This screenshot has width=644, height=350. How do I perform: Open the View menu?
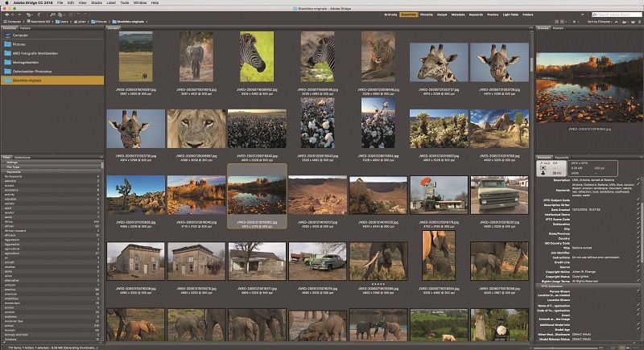[82, 2]
